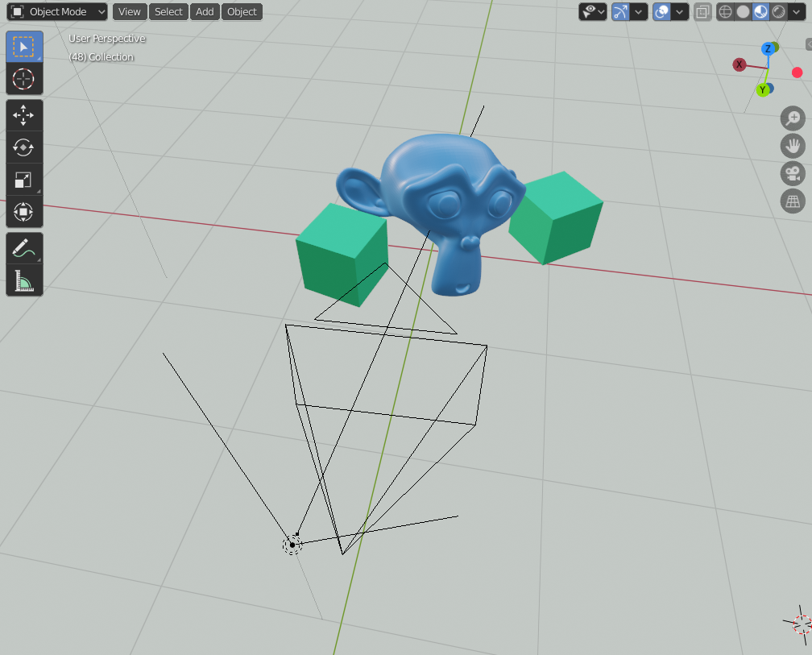Toggle X-Ray display in the header
This screenshot has width=812, height=655.
(702, 12)
